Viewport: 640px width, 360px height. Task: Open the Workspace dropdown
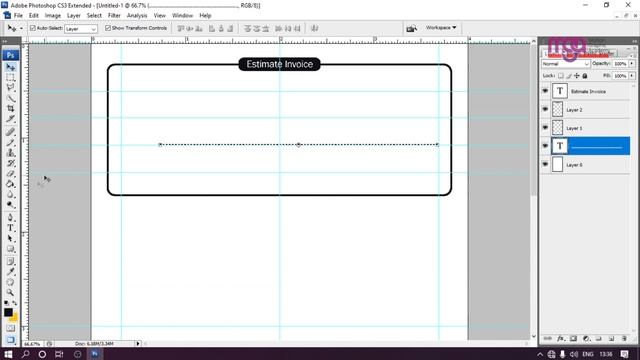click(x=441, y=28)
